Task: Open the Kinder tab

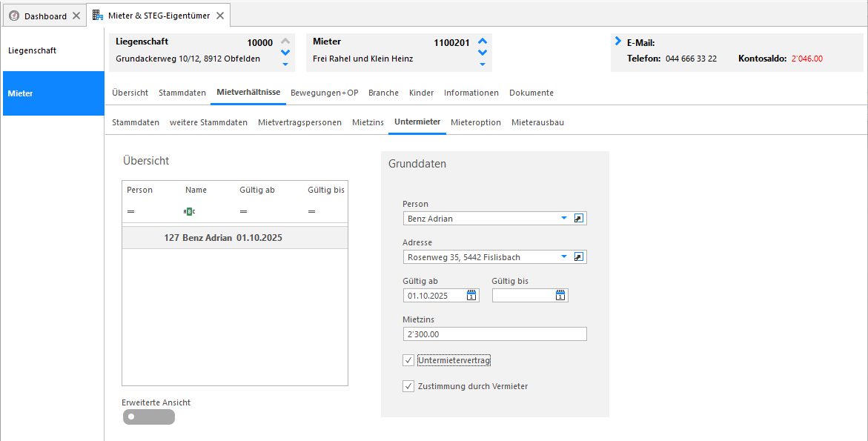Action: [x=421, y=93]
